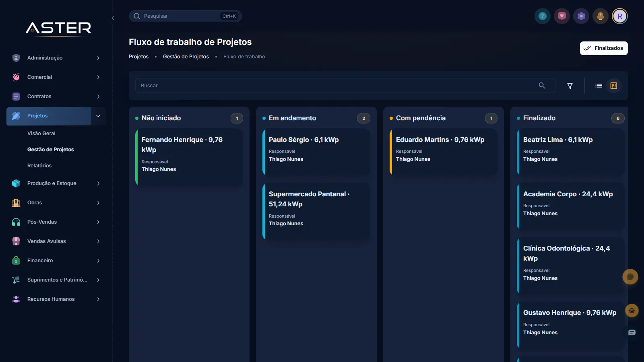This screenshot has height=362, width=644.
Task: Switch to list view icon
Action: pyautogui.click(x=599, y=86)
